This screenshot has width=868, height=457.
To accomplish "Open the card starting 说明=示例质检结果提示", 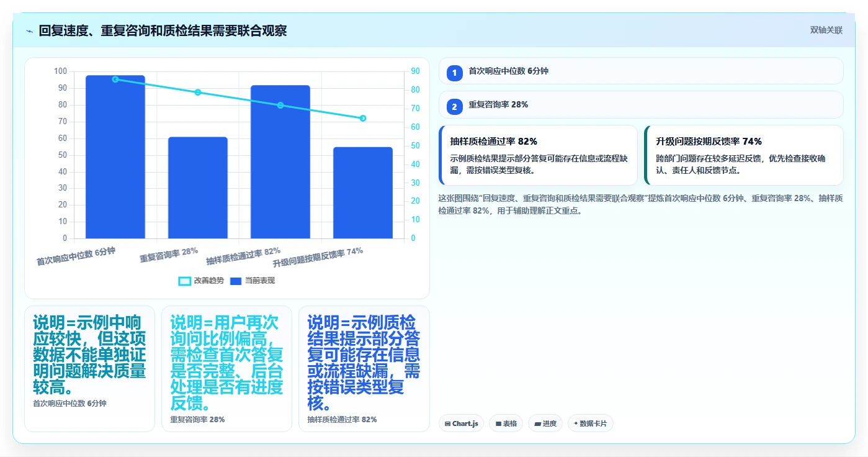I will [364, 369].
